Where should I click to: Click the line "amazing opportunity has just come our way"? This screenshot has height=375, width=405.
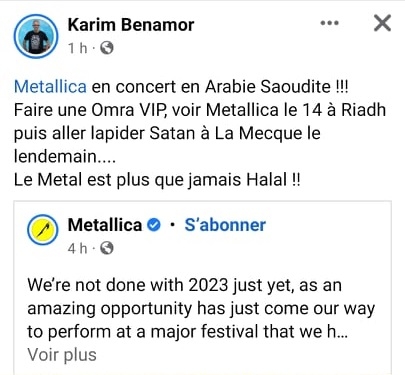[201, 309]
